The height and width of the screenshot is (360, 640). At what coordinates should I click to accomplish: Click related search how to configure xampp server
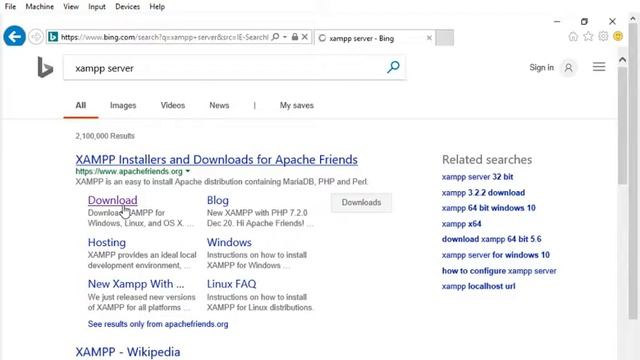(x=499, y=271)
